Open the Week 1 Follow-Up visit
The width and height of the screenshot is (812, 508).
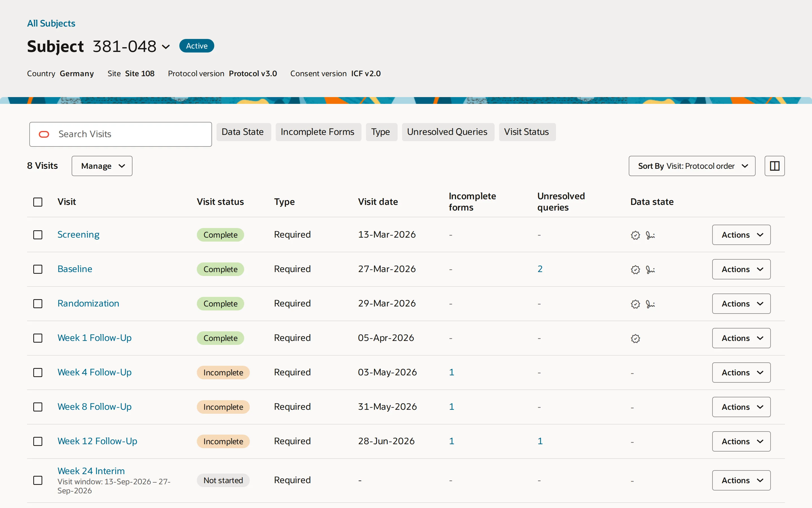coord(94,338)
